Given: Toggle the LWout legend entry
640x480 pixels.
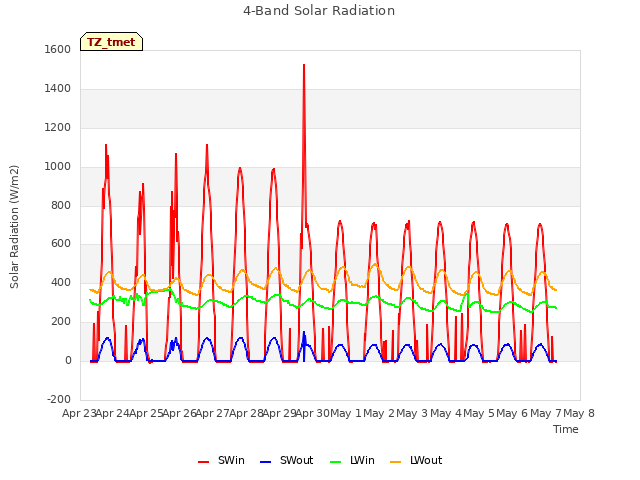Looking at the screenshot, I should click(x=416, y=460).
